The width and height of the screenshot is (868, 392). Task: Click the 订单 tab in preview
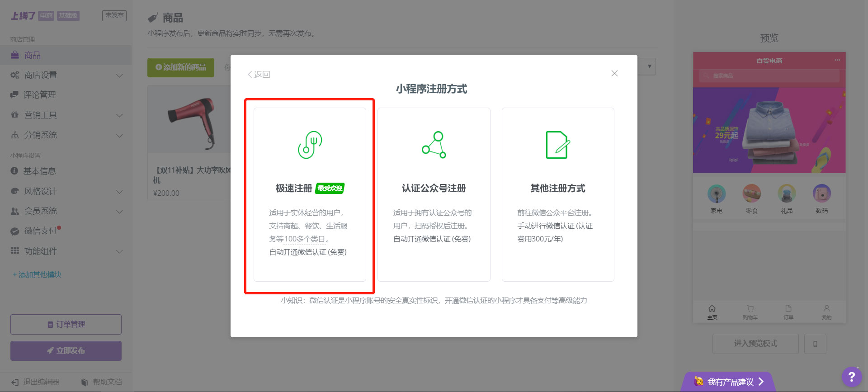click(788, 312)
